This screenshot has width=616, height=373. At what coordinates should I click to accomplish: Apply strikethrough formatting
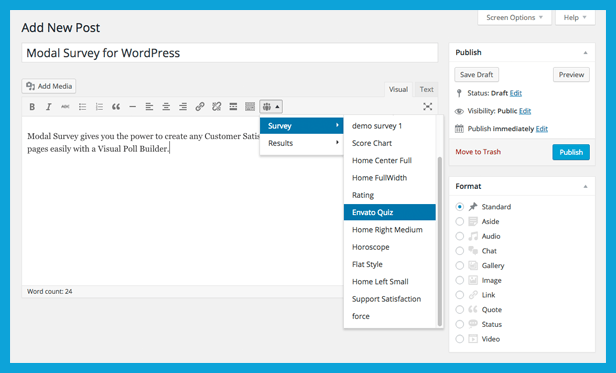65,107
